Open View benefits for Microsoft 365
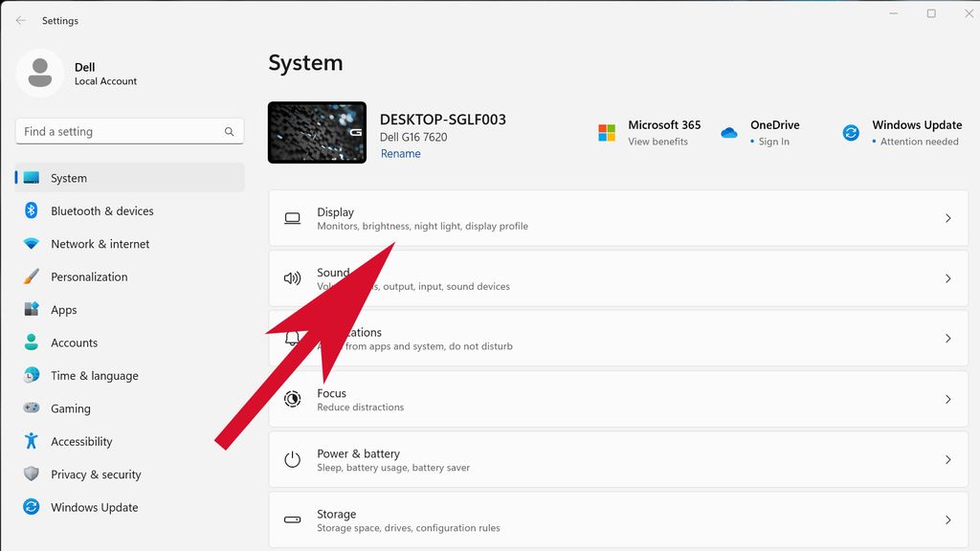The width and height of the screenshot is (980, 551). coord(658,141)
